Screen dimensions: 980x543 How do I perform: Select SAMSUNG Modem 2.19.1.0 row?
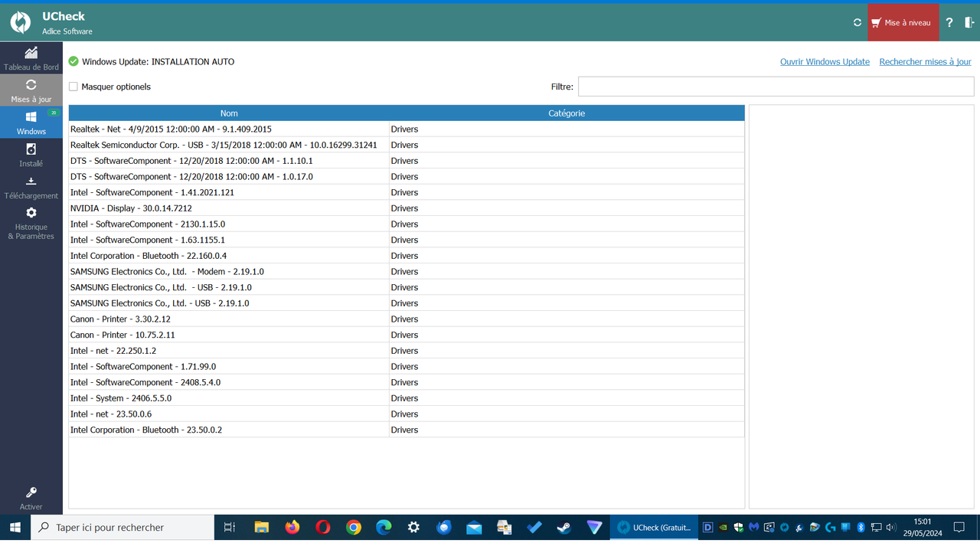[407, 272]
